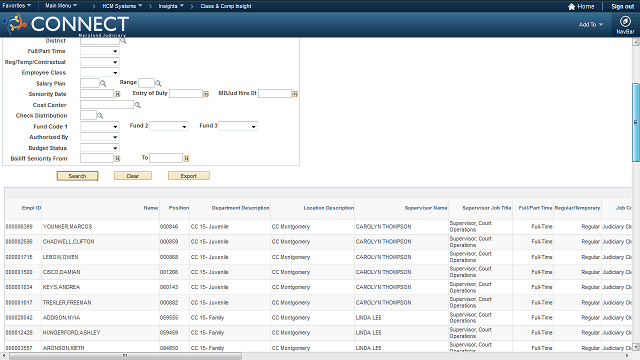Sort by Supervisor Job Title header

487,208
